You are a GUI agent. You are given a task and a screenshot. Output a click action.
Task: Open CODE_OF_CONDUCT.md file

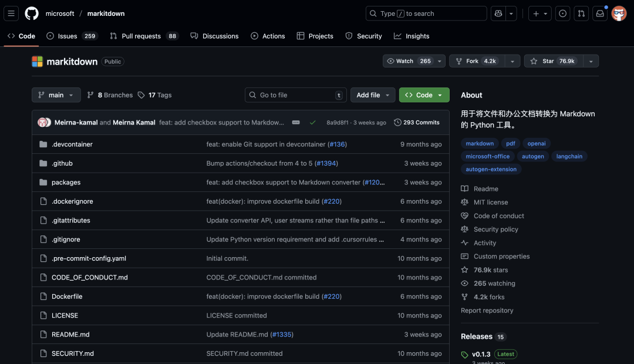[90, 278]
